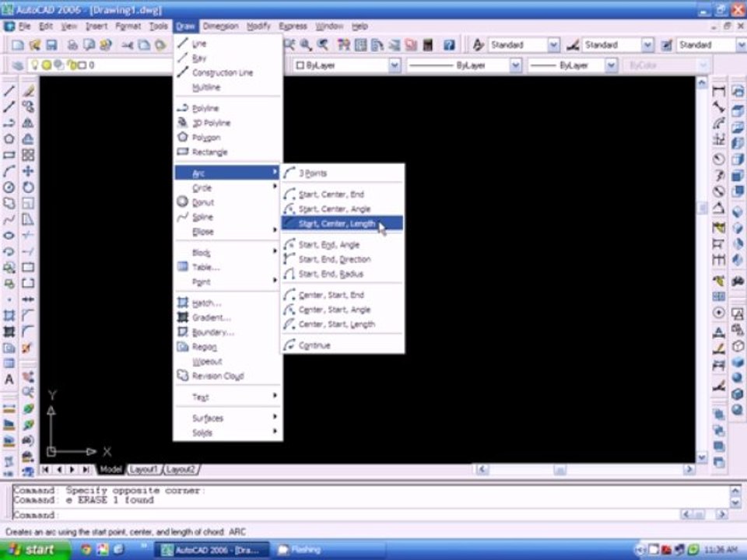Viewport: 747px width, 560px height.
Task: Choose Start, Center, Length arc option
Action: point(342,223)
